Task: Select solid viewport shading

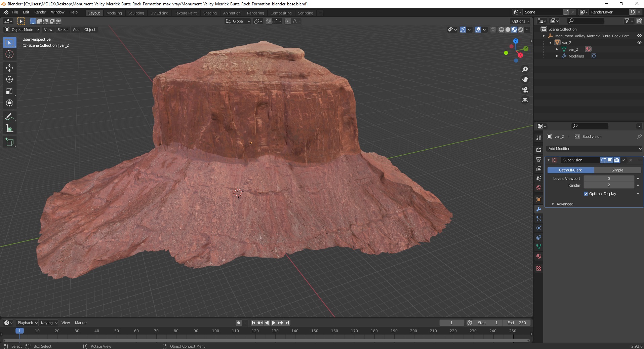Action: click(508, 30)
